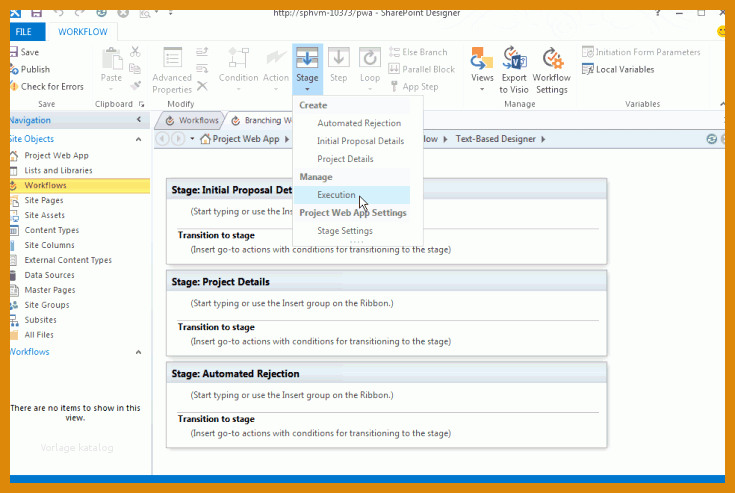Screen dimensions: 735x493
Task: Open External Content Types
Action: coord(68,260)
